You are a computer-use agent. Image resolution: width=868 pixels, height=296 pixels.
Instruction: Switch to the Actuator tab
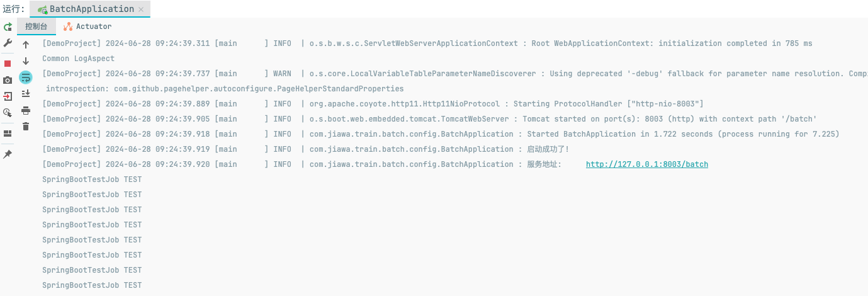coord(87,26)
